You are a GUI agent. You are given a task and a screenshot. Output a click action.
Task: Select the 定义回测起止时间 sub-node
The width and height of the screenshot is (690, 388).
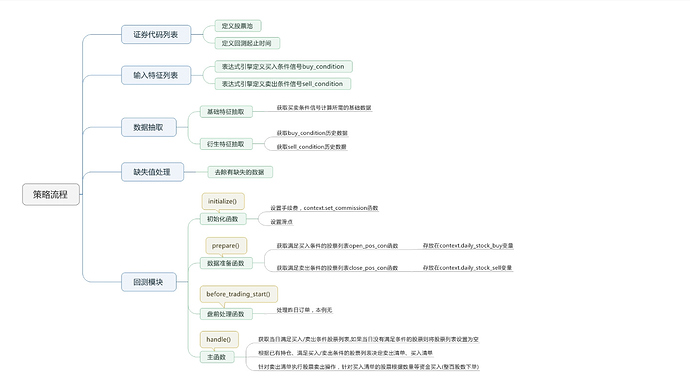[x=247, y=43]
